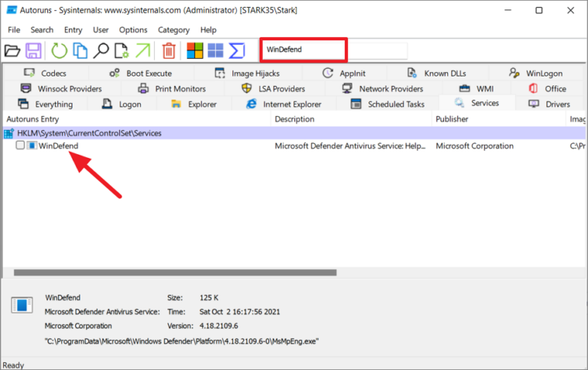588x370 pixels.
Task: Switch to the Drivers tab
Action: [x=550, y=104]
